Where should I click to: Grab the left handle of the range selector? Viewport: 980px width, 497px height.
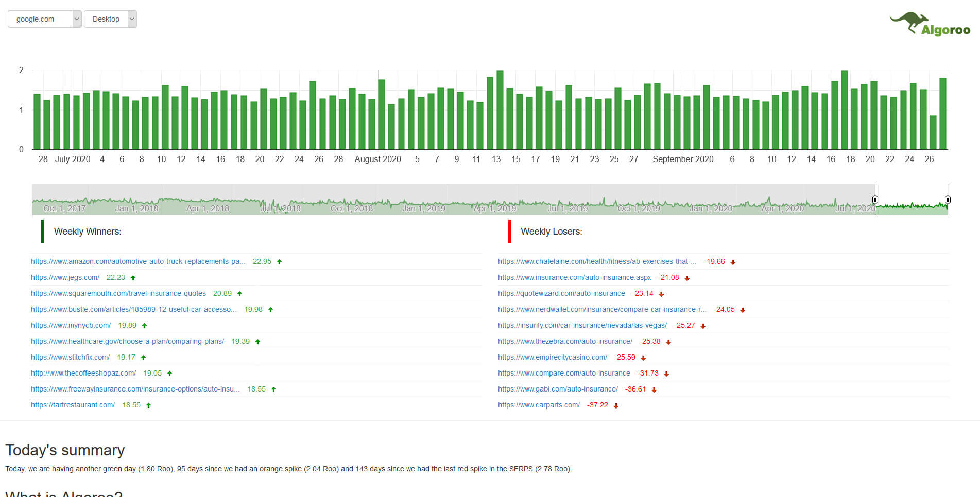[x=875, y=199]
